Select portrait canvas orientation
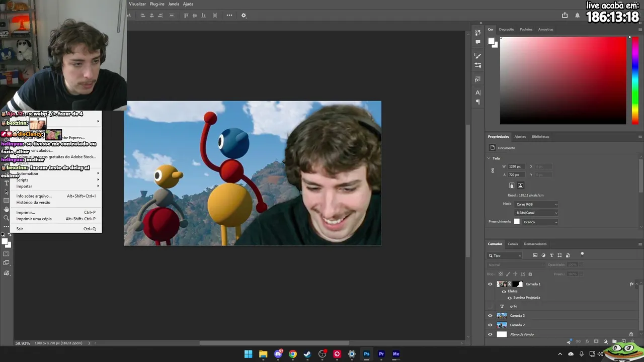 [x=512, y=186]
